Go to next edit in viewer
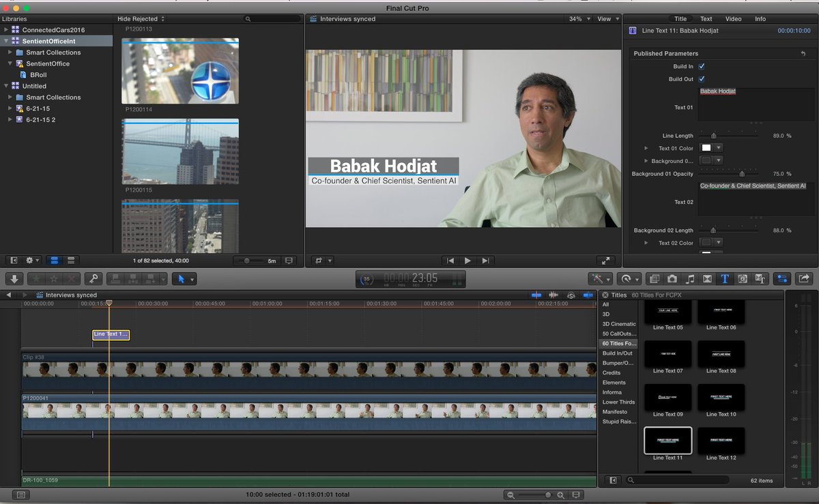The image size is (819, 504). click(485, 261)
